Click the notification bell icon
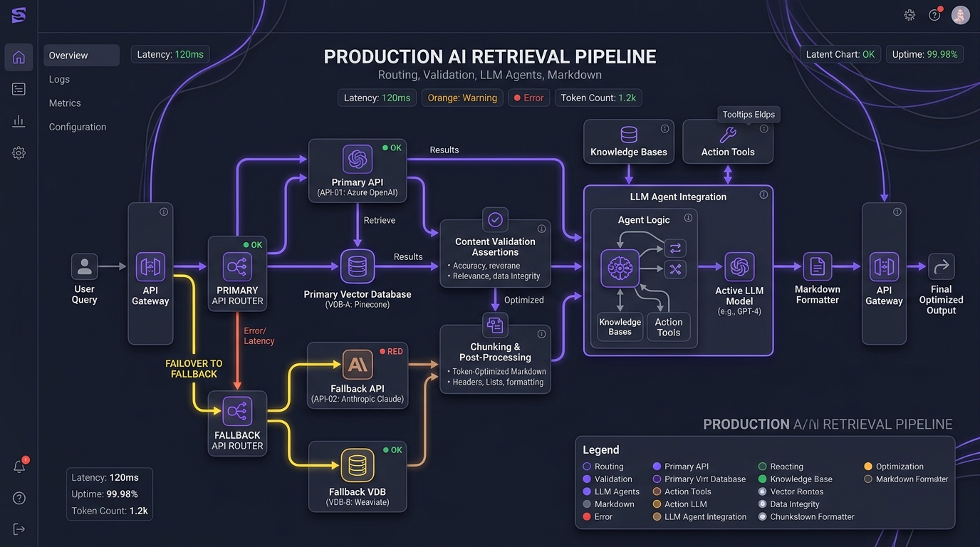Image resolution: width=980 pixels, height=547 pixels. (x=19, y=467)
